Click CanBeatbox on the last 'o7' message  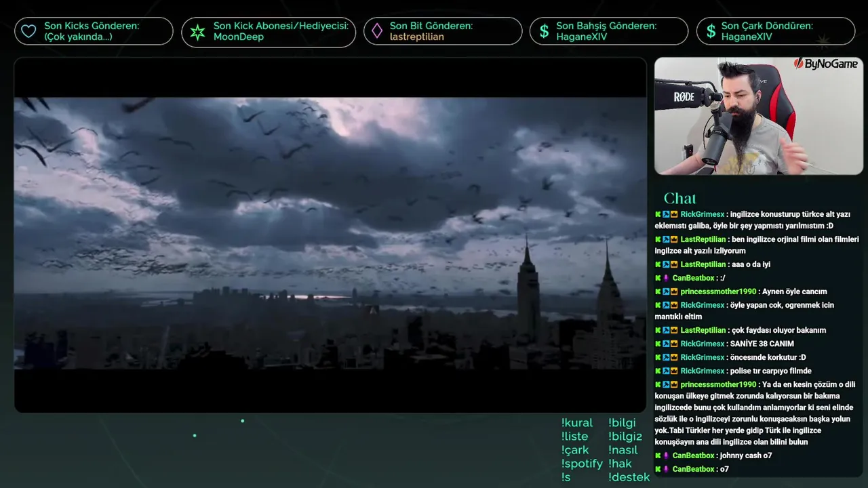point(693,469)
